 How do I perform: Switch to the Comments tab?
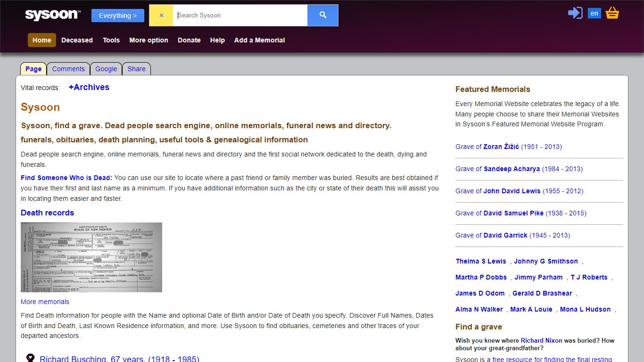point(68,69)
